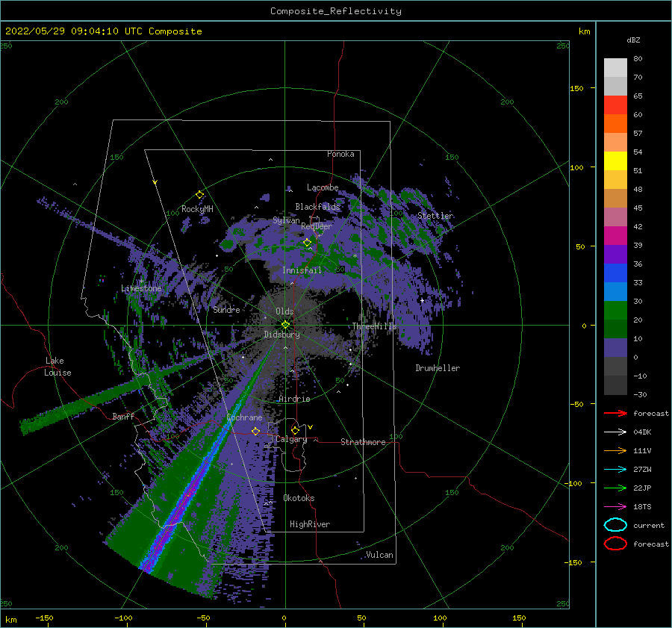This screenshot has width=672, height=628.
Task: Click the Sundre town label
Action: (226, 309)
